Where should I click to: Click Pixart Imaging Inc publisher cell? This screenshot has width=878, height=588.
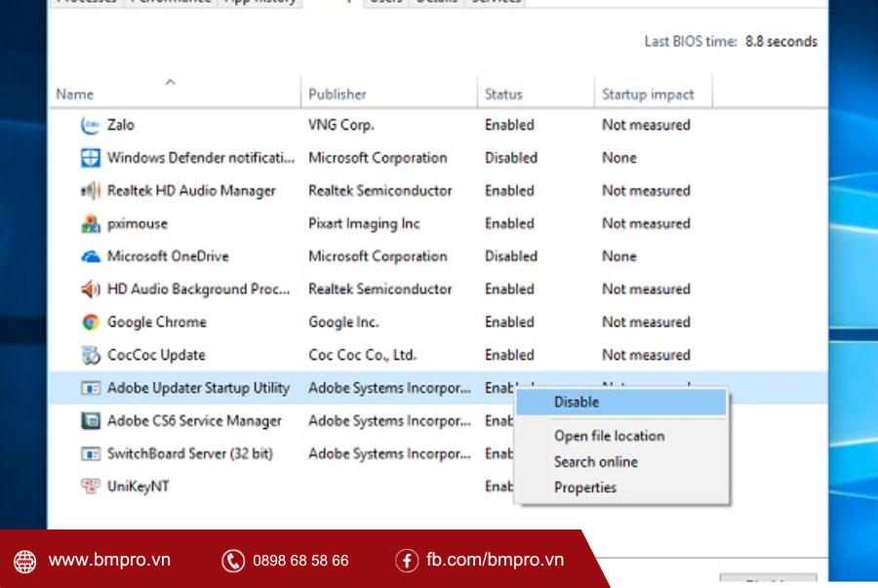tap(364, 223)
